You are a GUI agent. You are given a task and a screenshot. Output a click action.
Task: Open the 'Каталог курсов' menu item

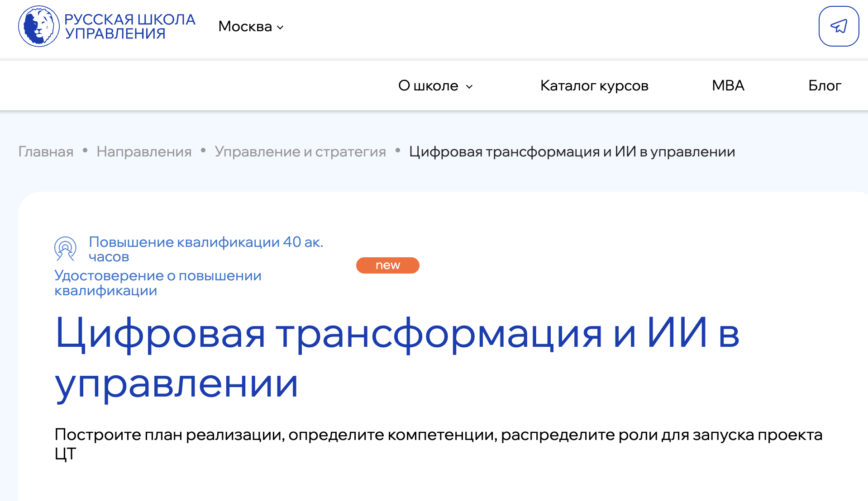tap(594, 85)
